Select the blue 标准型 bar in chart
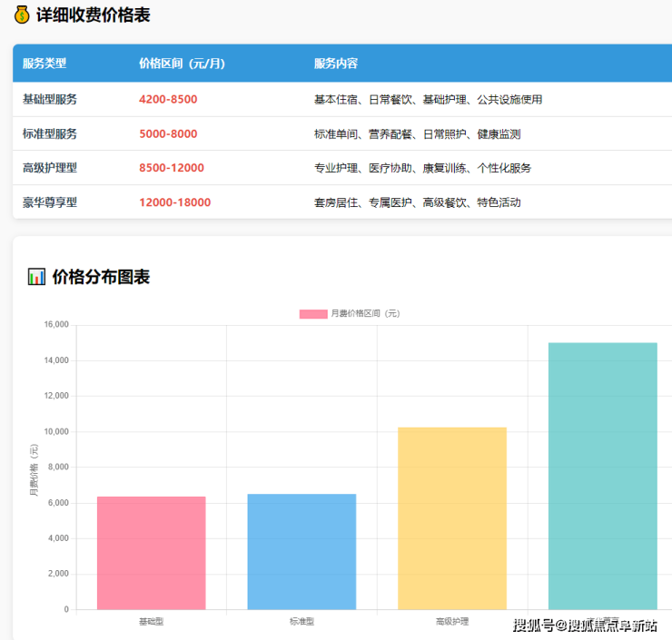Viewport: 672px width, 640px height. click(x=301, y=551)
